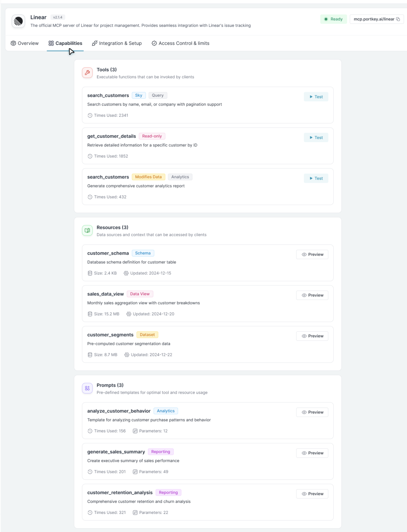
Task: Preview the customer_schema resource
Action: coord(312,254)
